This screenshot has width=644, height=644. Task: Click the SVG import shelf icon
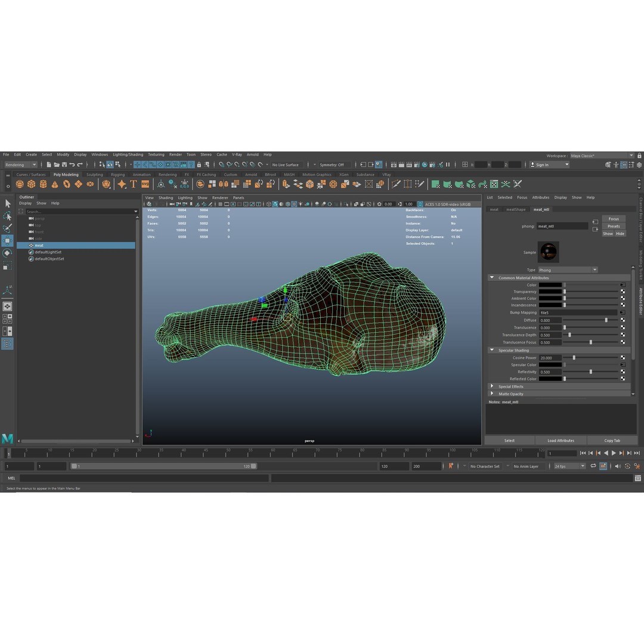coord(145,184)
